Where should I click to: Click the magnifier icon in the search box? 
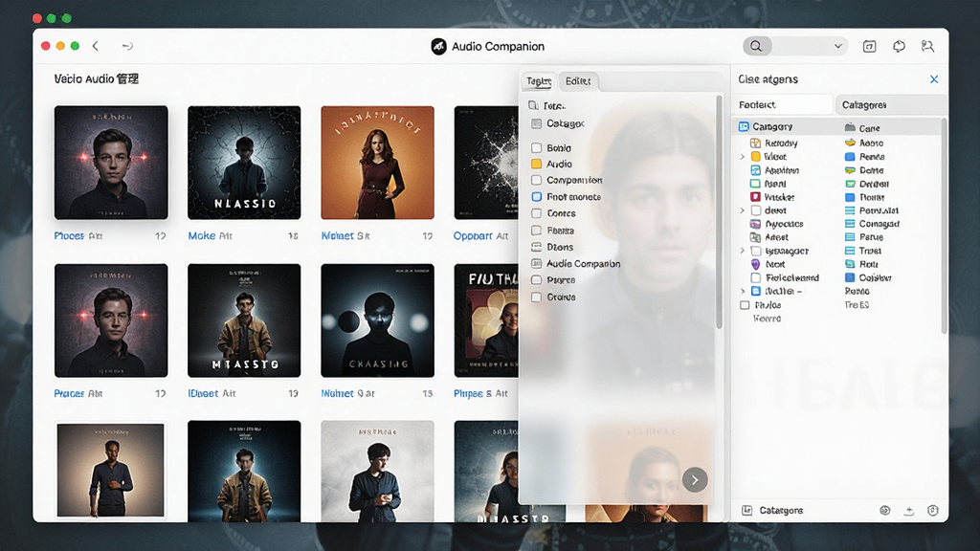tap(756, 46)
